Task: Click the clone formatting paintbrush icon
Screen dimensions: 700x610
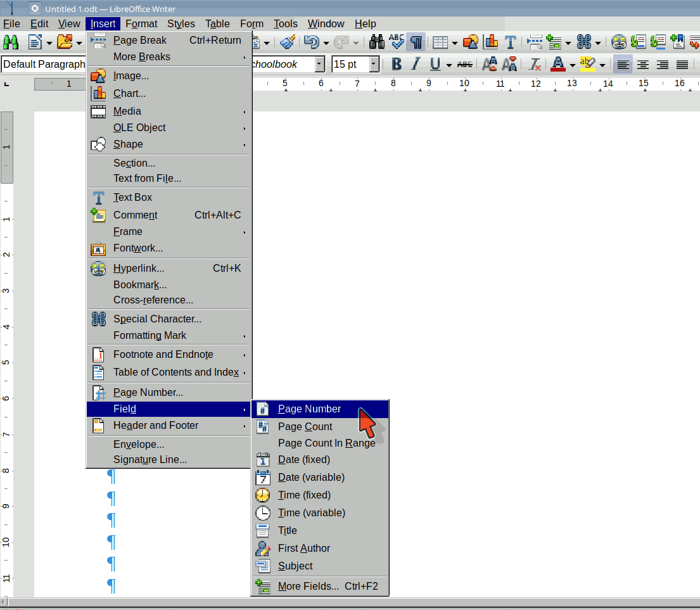Action: 288,42
